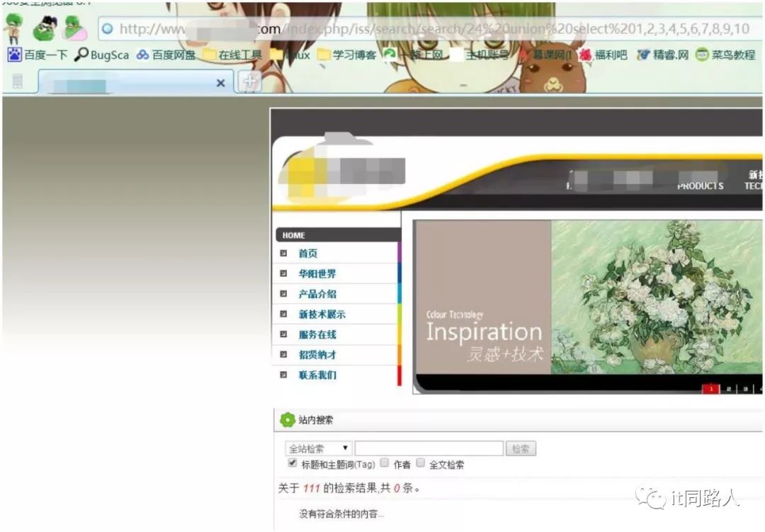Expand the 全站检索 dropdown
This screenshot has width=765, height=532.
click(x=318, y=448)
